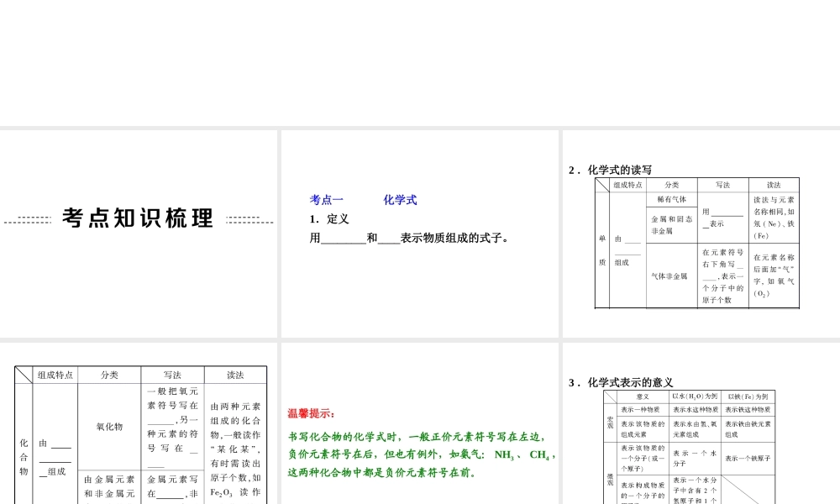
Task: Click the cell starting 一般把氧元素符号写在
Action: pos(172,427)
